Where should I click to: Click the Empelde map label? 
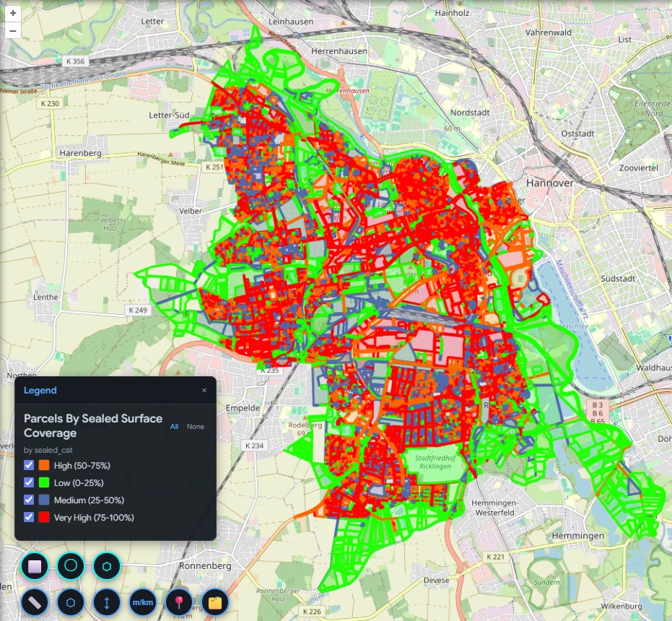243,408
